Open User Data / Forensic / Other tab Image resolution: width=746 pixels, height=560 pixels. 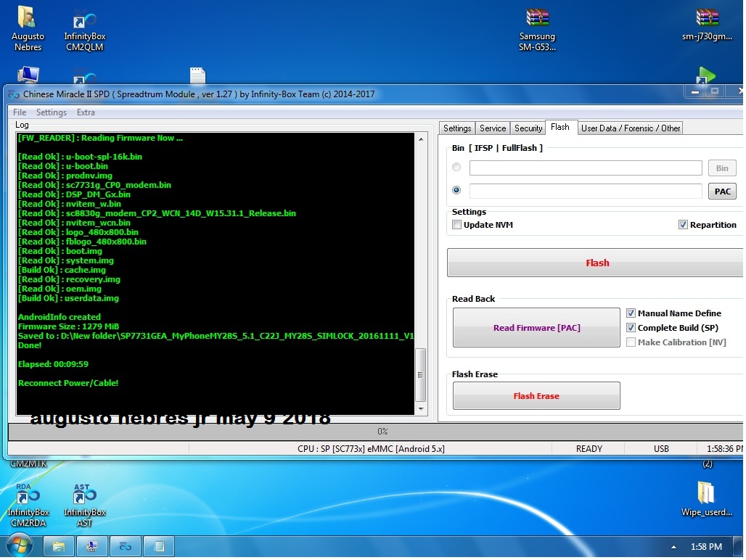click(x=631, y=128)
